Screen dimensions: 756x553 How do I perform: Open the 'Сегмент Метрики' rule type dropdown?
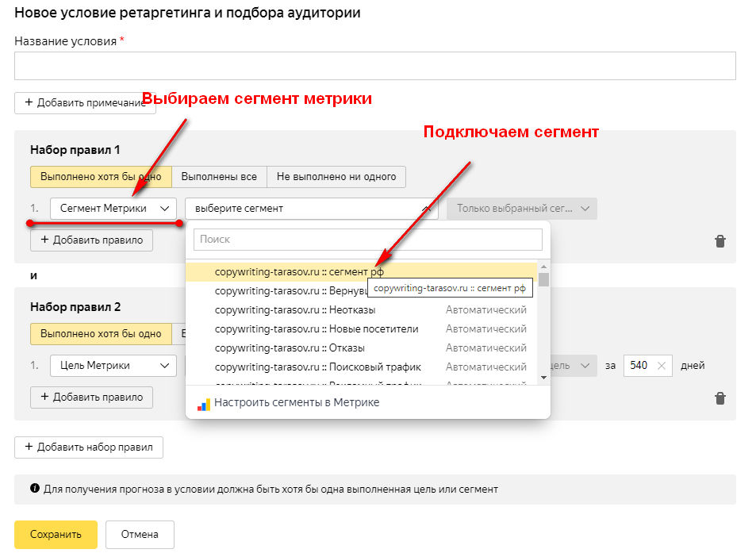click(113, 209)
